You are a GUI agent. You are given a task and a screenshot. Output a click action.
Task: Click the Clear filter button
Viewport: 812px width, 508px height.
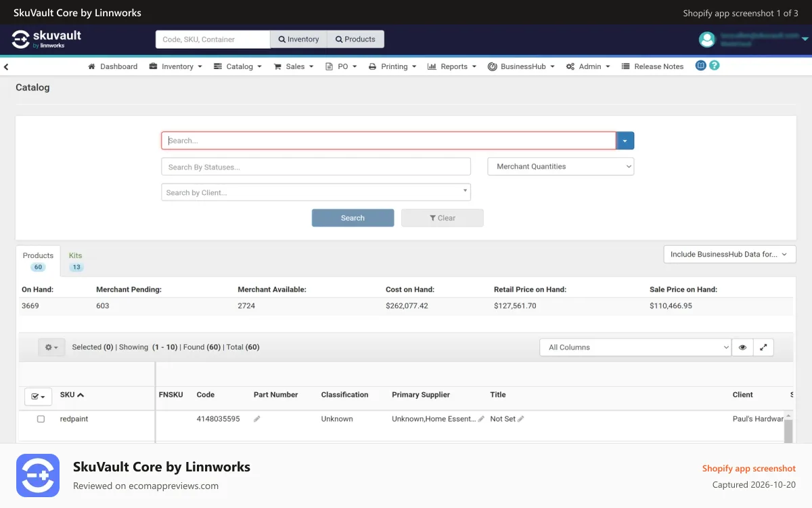(x=443, y=218)
